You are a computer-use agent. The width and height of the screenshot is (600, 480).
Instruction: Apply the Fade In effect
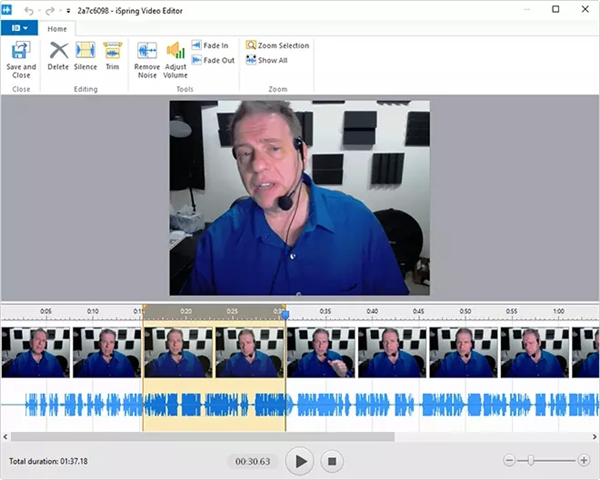(x=213, y=46)
